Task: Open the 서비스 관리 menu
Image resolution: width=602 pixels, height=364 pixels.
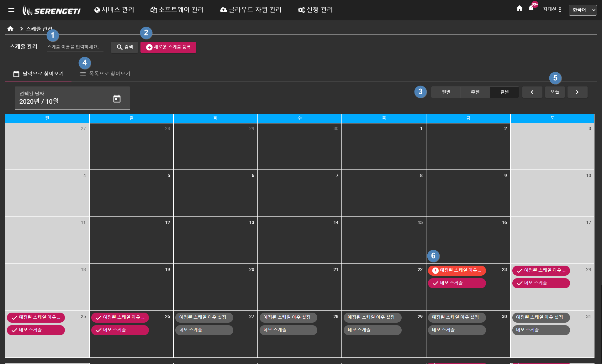Action: (x=114, y=10)
